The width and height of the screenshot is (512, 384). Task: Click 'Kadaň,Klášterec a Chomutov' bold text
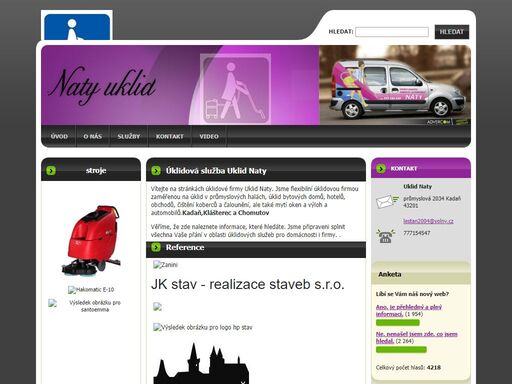(226, 213)
